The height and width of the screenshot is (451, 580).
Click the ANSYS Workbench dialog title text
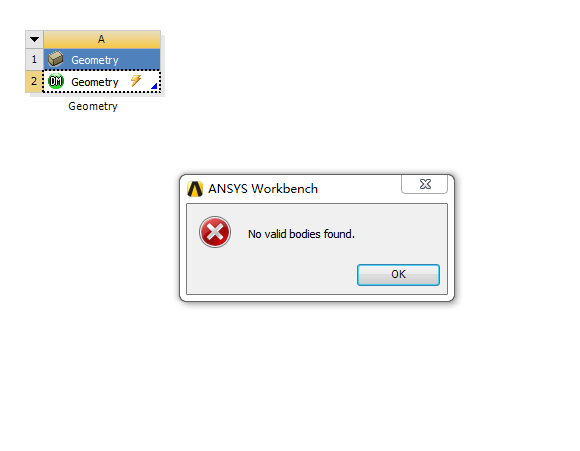coord(263,189)
